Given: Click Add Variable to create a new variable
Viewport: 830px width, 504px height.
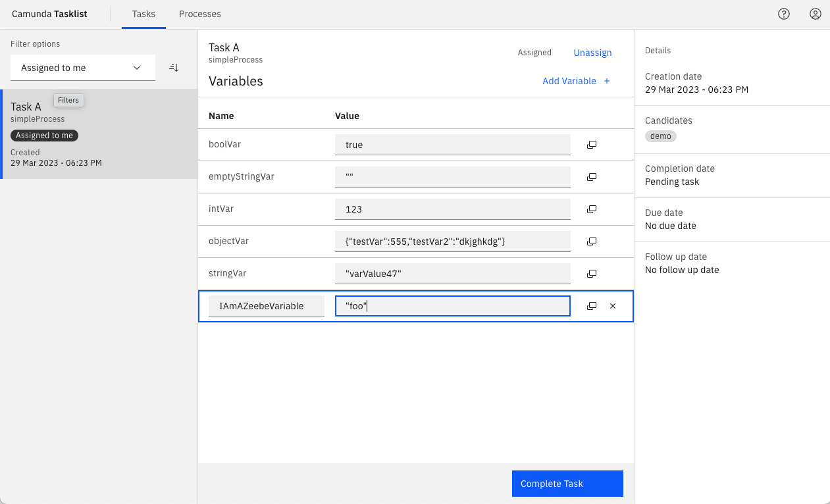Looking at the screenshot, I should (x=576, y=81).
